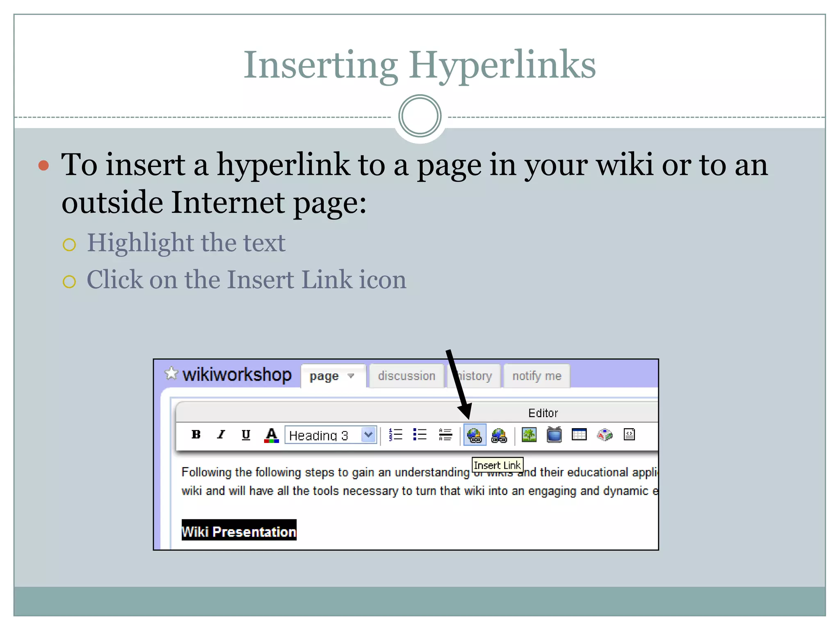Expand the page tab dropdown arrow
The height and width of the screenshot is (630, 840).
coord(351,376)
